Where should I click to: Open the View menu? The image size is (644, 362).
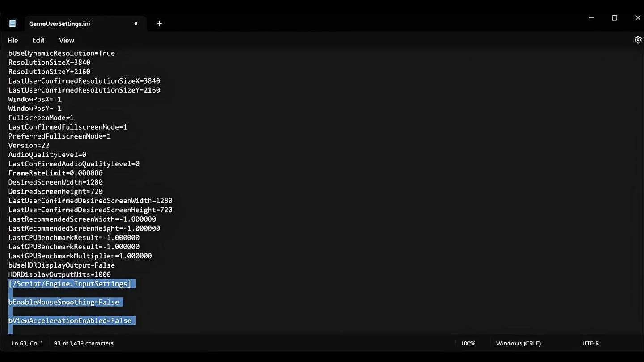67,40
